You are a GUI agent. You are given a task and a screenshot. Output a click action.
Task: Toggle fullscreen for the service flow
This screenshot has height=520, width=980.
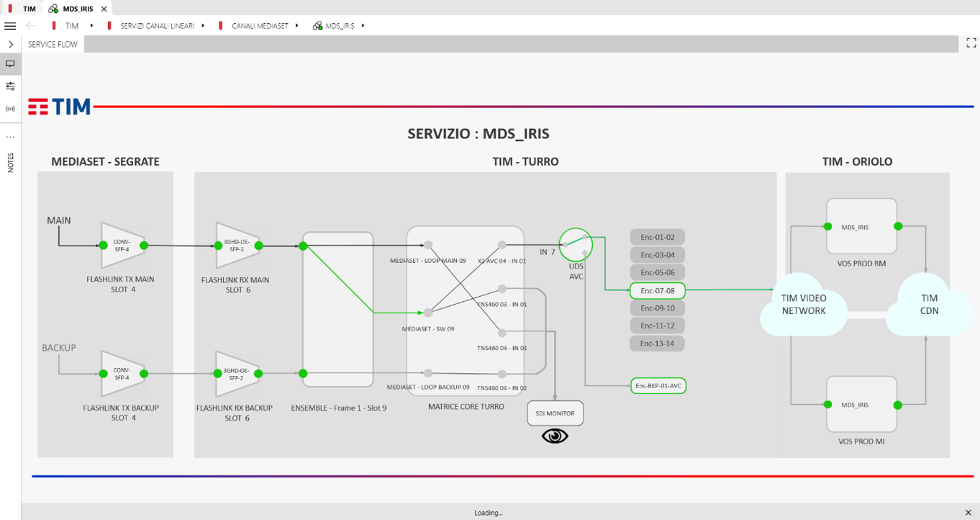pos(971,44)
